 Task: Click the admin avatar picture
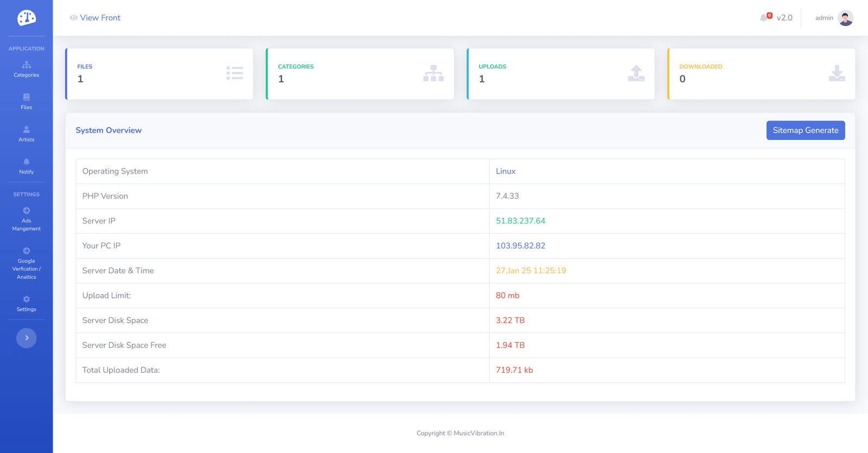pyautogui.click(x=845, y=18)
